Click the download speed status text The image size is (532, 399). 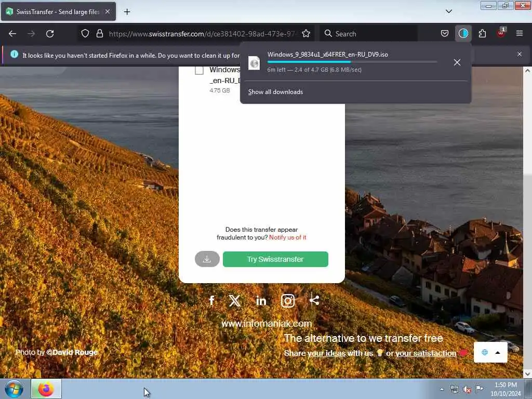[x=314, y=70]
